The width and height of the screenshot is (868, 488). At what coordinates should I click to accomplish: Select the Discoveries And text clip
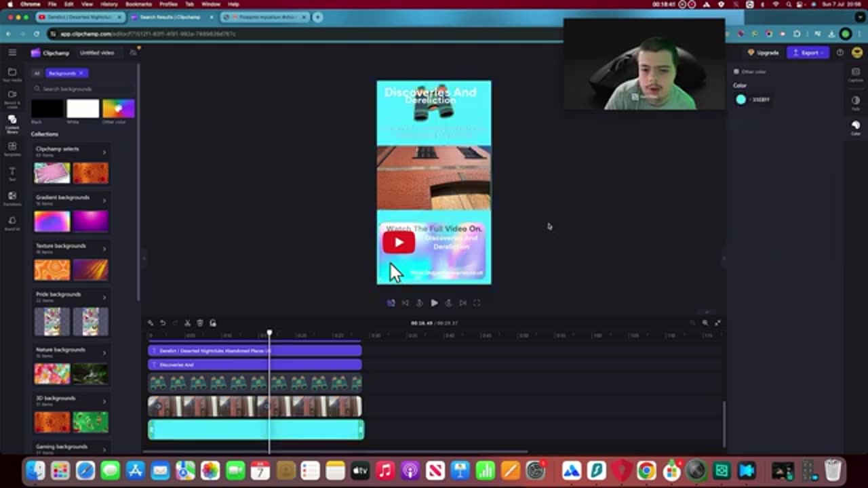[255, 365]
